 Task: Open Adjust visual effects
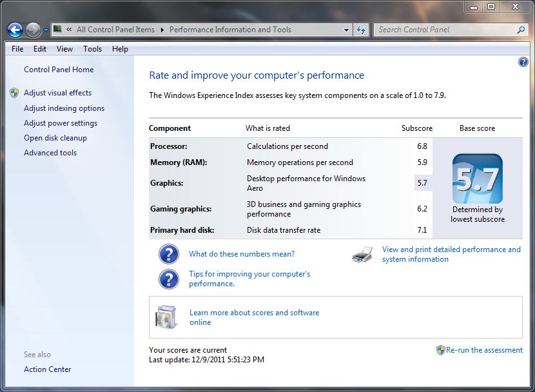pos(57,93)
